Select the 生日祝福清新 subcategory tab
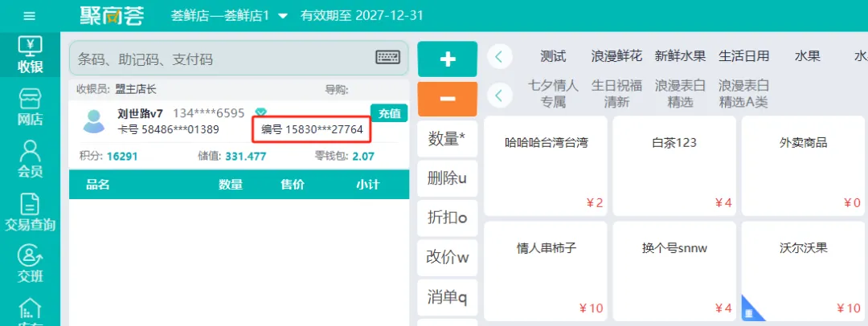Viewport: 868px width, 326px height. 616,94
